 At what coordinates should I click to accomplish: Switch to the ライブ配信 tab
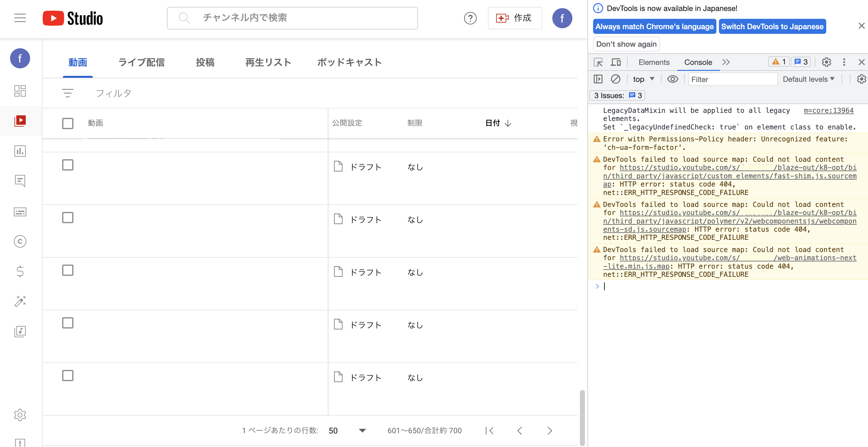(141, 62)
